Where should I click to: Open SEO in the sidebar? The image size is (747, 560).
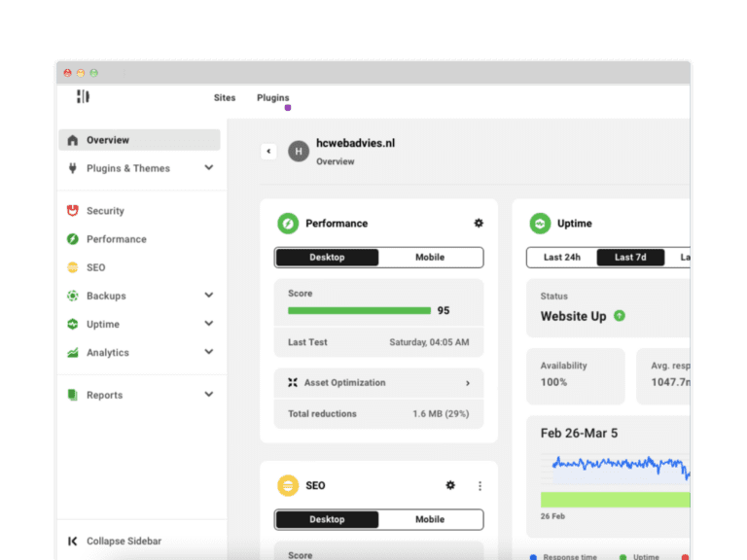tap(95, 267)
